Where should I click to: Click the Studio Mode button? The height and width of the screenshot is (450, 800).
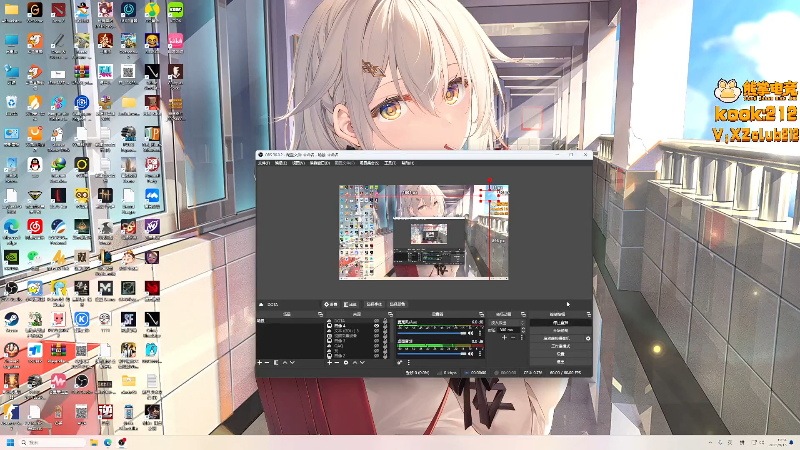561,346
